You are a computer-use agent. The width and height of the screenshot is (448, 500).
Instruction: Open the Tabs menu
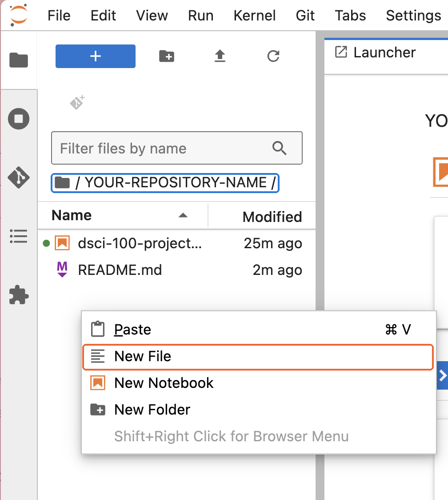[x=350, y=15]
